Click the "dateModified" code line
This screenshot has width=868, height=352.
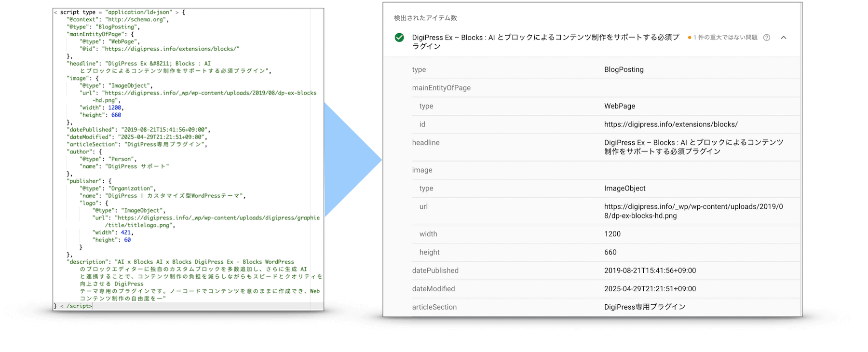[137, 137]
